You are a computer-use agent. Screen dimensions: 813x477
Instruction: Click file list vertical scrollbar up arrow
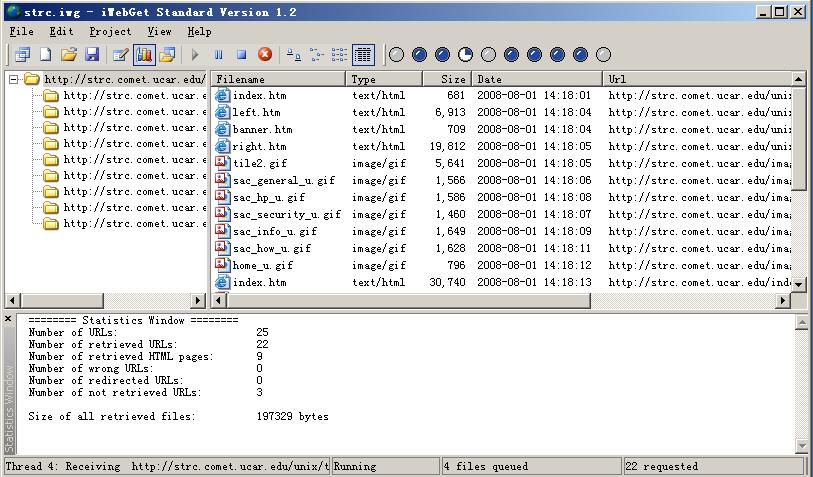[798, 79]
